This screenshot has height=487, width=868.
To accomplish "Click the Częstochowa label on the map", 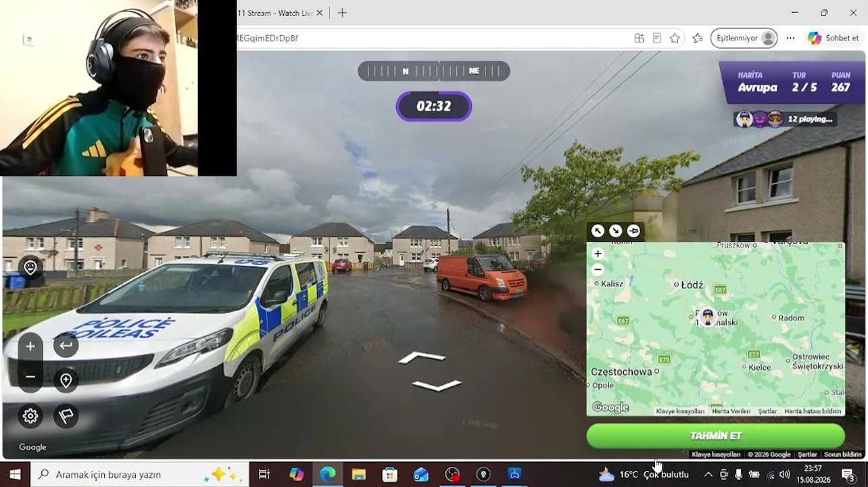I will coord(621,371).
